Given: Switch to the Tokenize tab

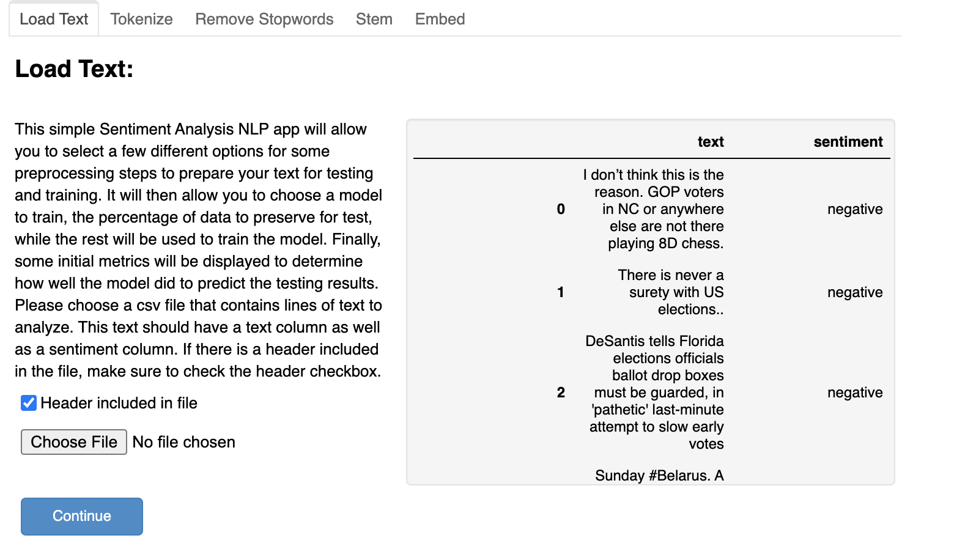Looking at the screenshot, I should point(141,19).
